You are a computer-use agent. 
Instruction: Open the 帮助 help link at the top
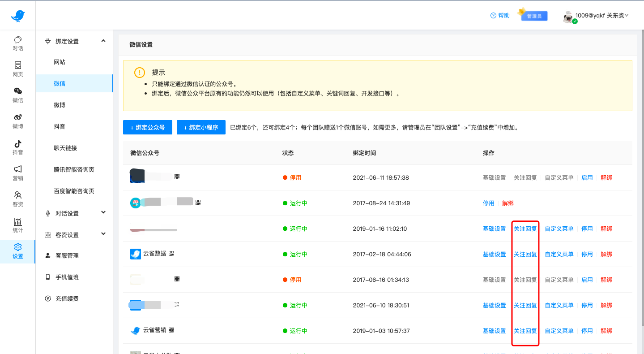pos(499,15)
